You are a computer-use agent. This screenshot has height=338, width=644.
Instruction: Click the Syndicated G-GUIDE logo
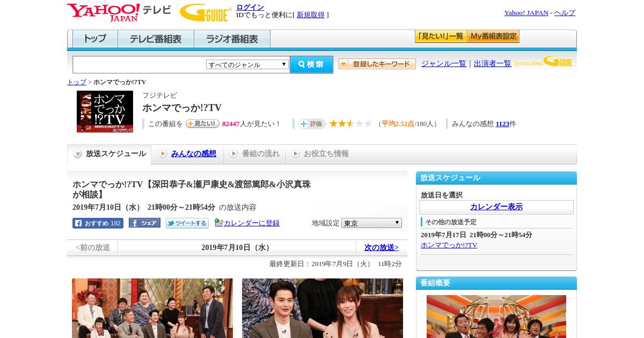543,62
